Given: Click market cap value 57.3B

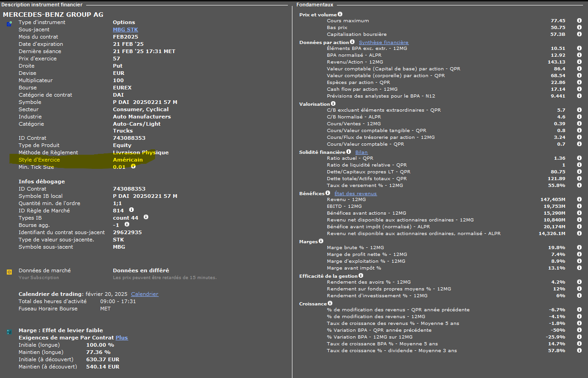Looking at the screenshot, I should point(558,34).
